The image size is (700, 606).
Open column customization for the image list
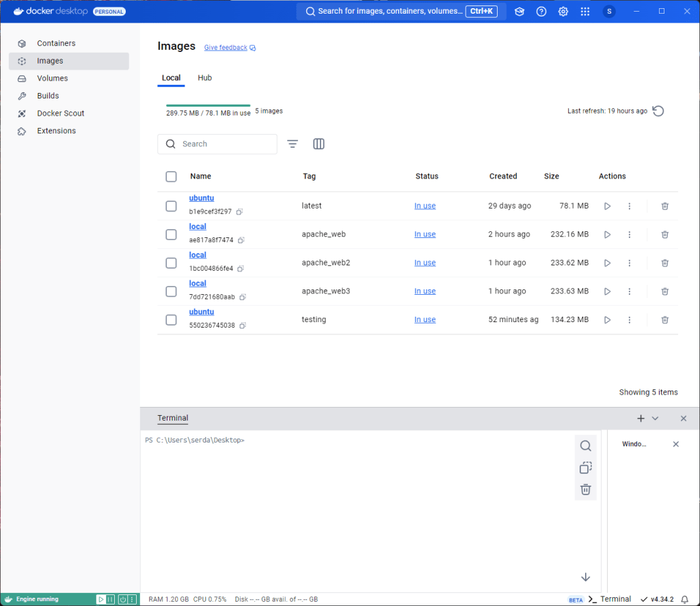[x=319, y=144]
